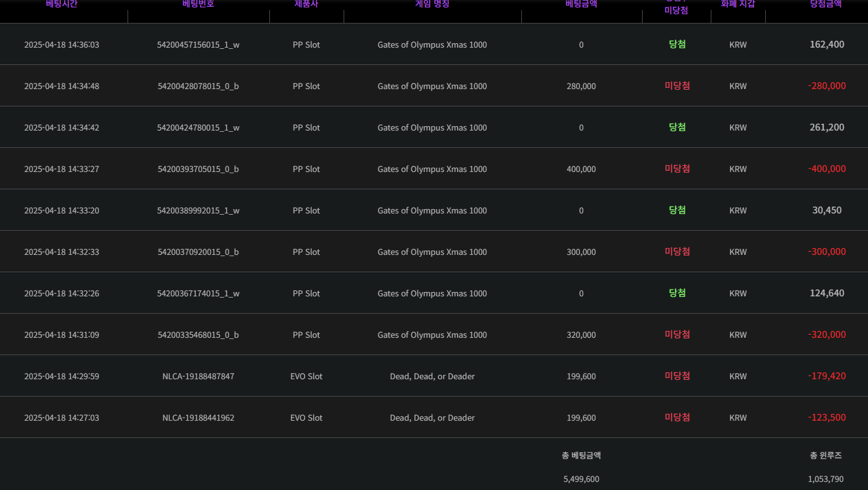This screenshot has height=490, width=868.
Task: Click bet number 54200335468015_0_b
Action: [x=198, y=335]
